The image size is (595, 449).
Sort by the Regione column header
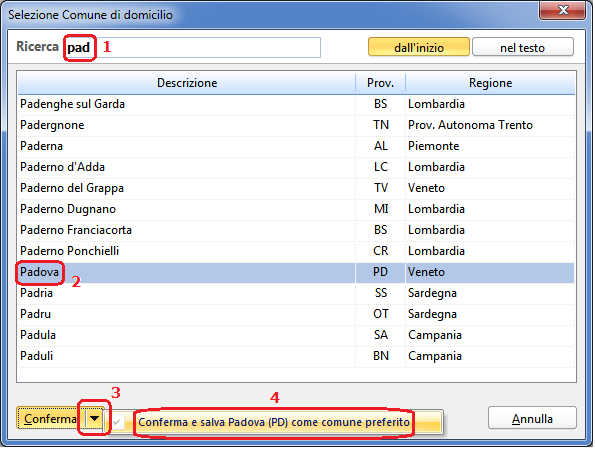pos(490,83)
